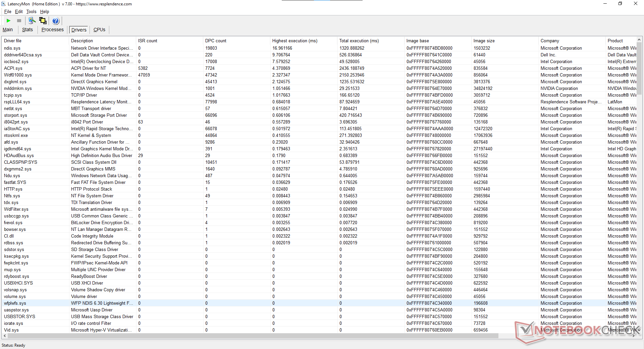Select the HDAudBus.sys row

pyautogui.click(x=319, y=155)
